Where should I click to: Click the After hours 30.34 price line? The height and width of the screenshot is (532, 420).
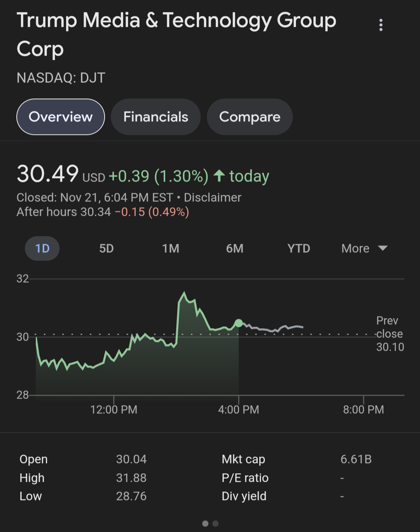pyautogui.click(x=103, y=212)
